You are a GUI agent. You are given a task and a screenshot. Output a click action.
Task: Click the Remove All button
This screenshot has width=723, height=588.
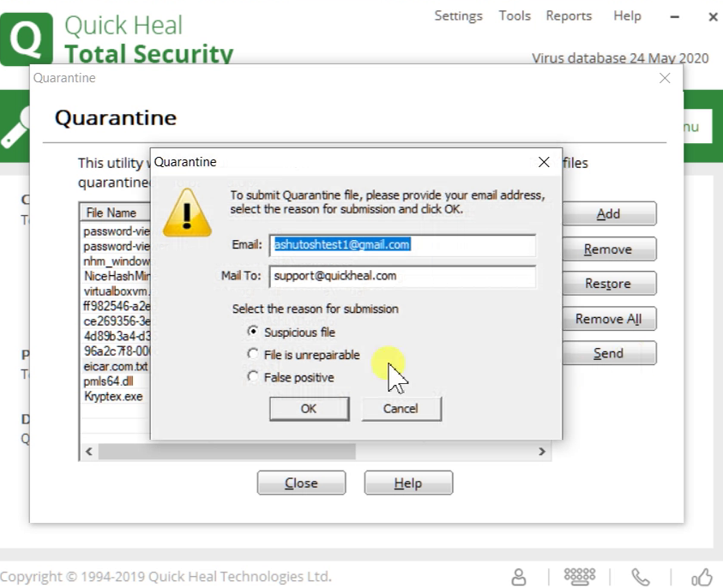point(609,319)
